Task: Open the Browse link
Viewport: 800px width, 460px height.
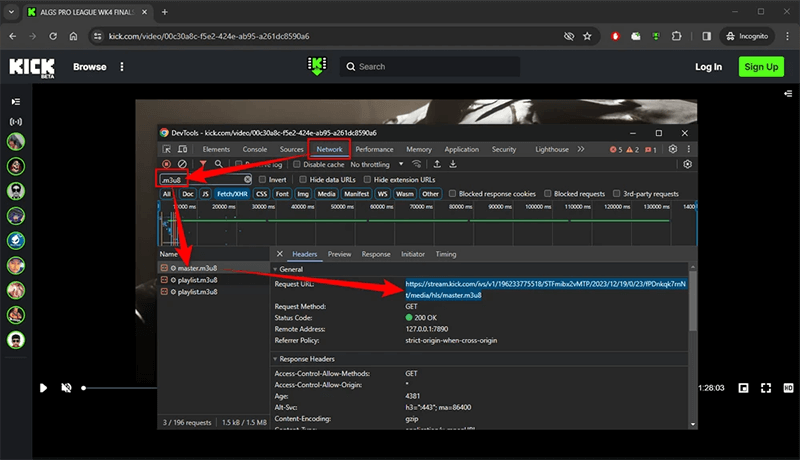Action: (x=90, y=67)
